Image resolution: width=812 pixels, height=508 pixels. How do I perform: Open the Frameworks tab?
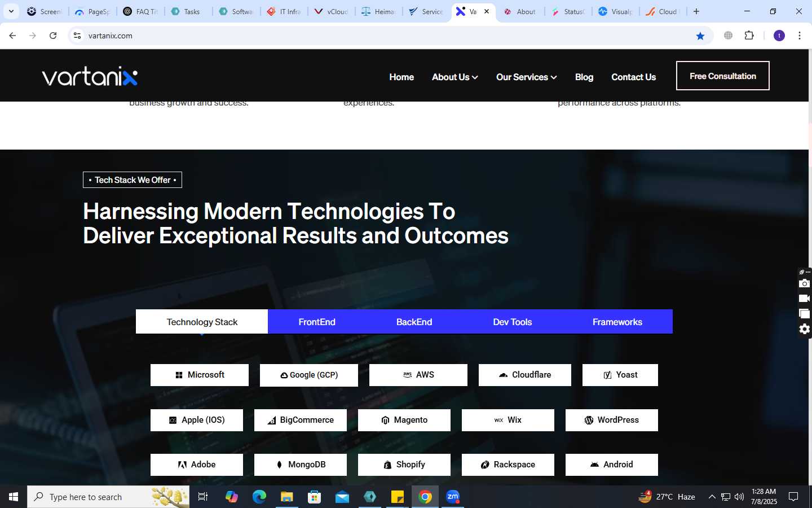[x=617, y=322]
